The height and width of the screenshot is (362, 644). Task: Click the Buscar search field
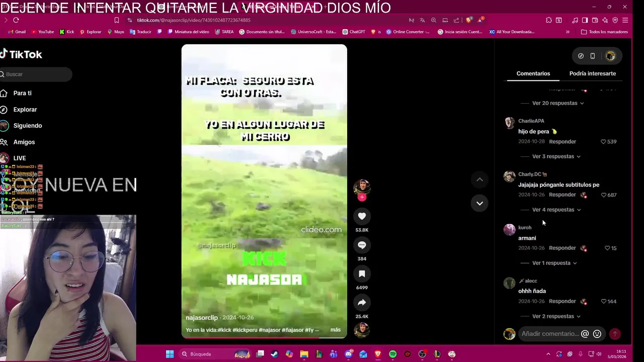[x=36, y=74]
